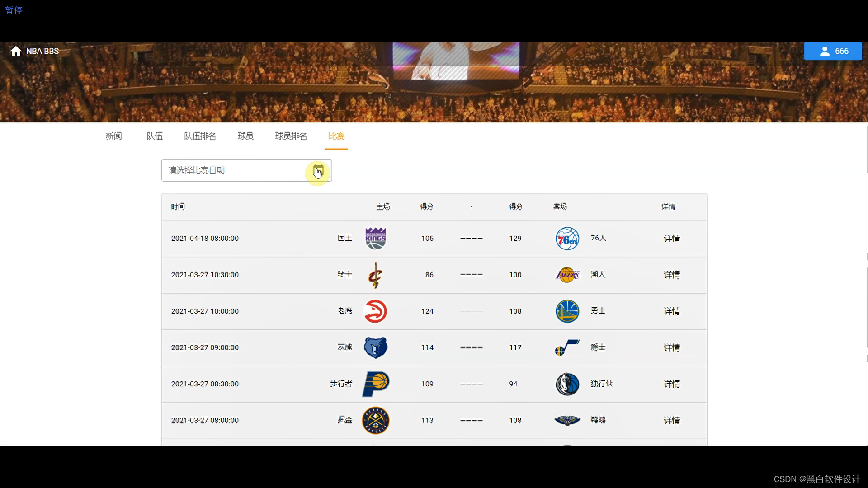Click the Lakers team logo
The image size is (868, 488).
567,275
